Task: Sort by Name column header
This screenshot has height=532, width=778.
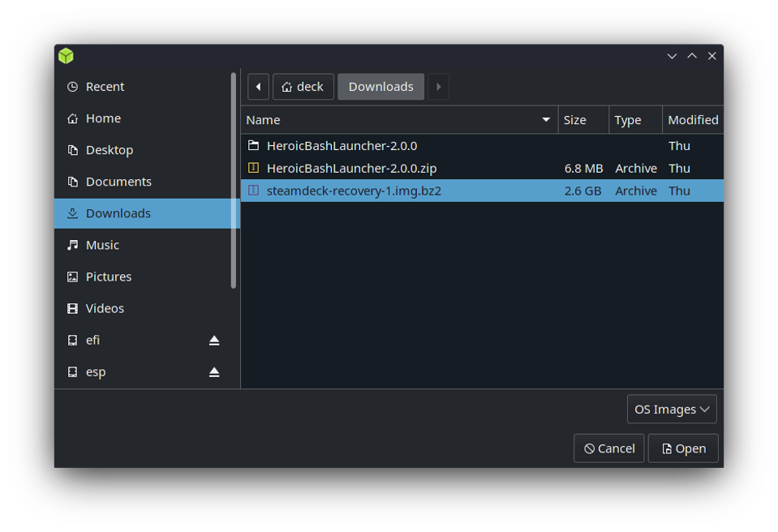Action: [x=399, y=120]
